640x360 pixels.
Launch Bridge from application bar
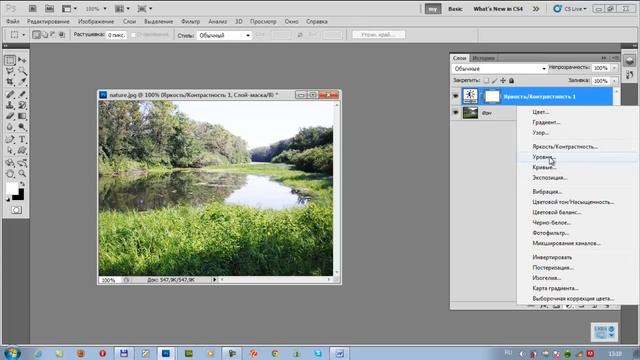(x=32, y=8)
